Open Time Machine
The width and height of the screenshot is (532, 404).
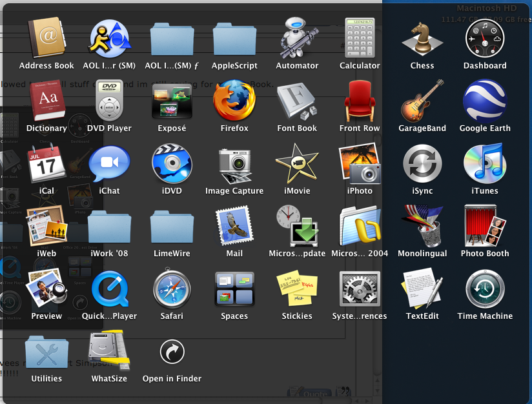(x=485, y=288)
